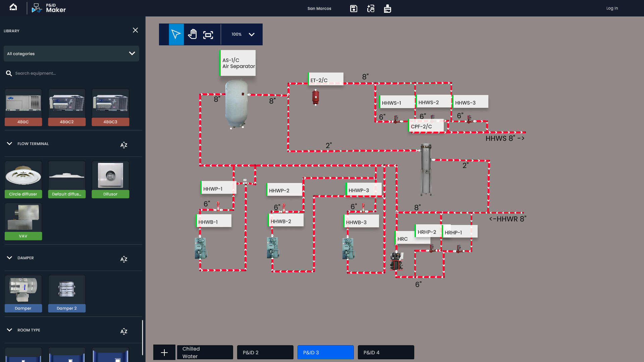Switch to the P&ID 4 tab

[386, 352]
